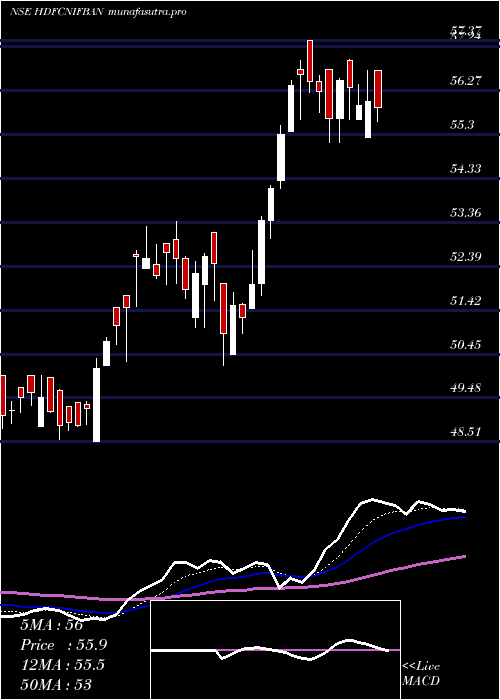Click the 50MA : 53 legend text
The image size is (500, 700).
pyautogui.click(x=56, y=684)
